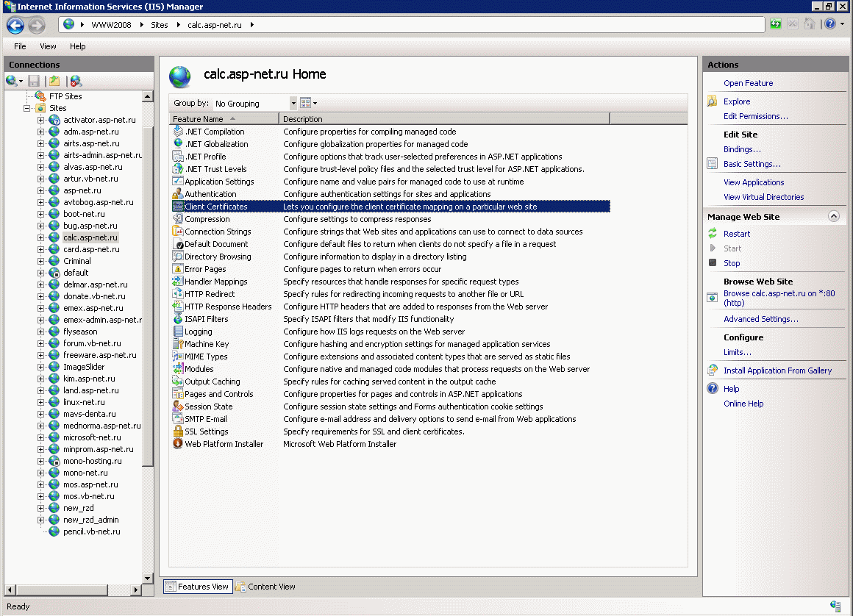Image resolution: width=853 pixels, height=616 pixels.
Task: Expand the Criminal site node
Action: pyautogui.click(x=40, y=261)
